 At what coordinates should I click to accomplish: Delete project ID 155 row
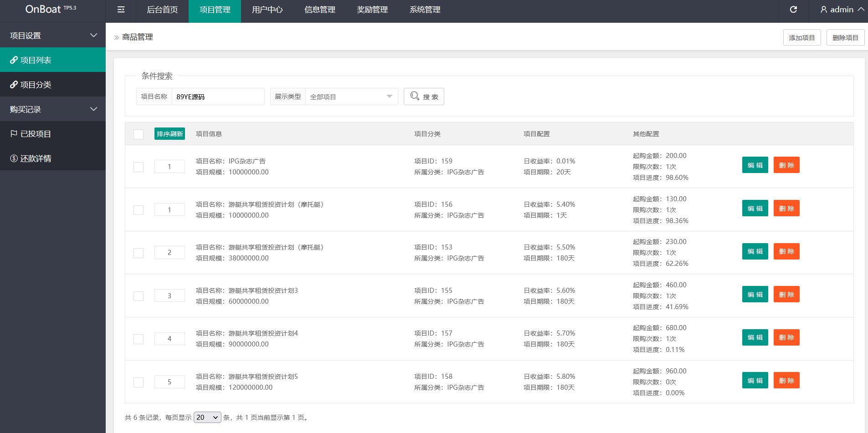pyautogui.click(x=786, y=294)
